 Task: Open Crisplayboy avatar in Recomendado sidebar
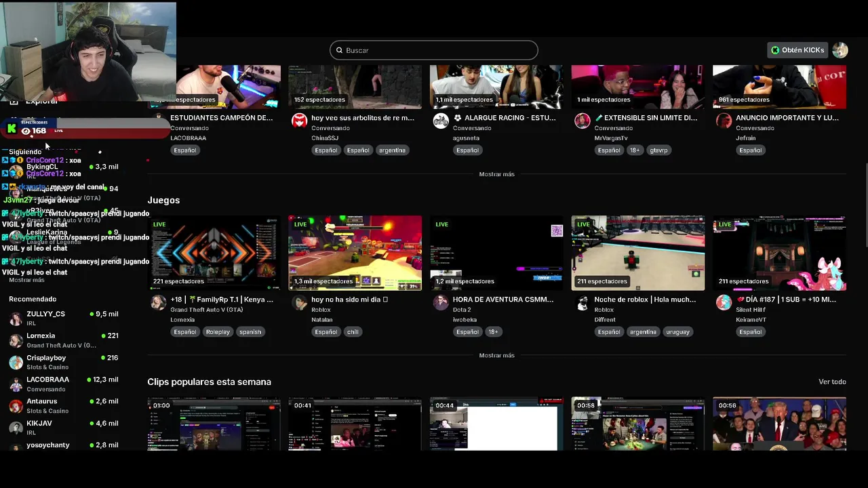click(16, 362)
